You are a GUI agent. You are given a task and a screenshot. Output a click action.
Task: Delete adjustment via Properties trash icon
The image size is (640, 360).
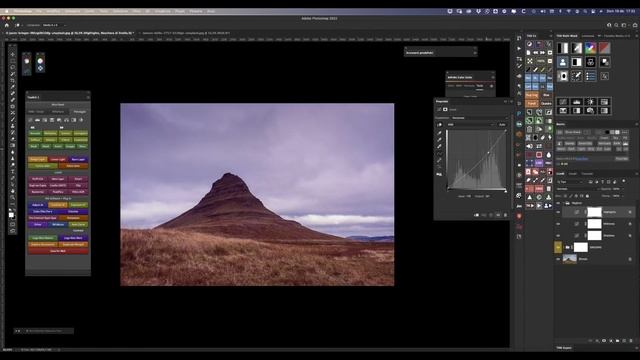point(505,215)
